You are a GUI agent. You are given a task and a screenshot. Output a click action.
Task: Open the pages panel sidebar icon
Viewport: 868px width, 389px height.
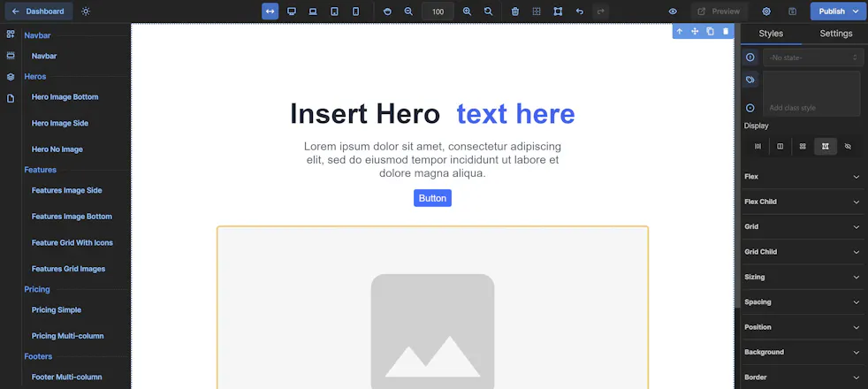tap(11, 98)
